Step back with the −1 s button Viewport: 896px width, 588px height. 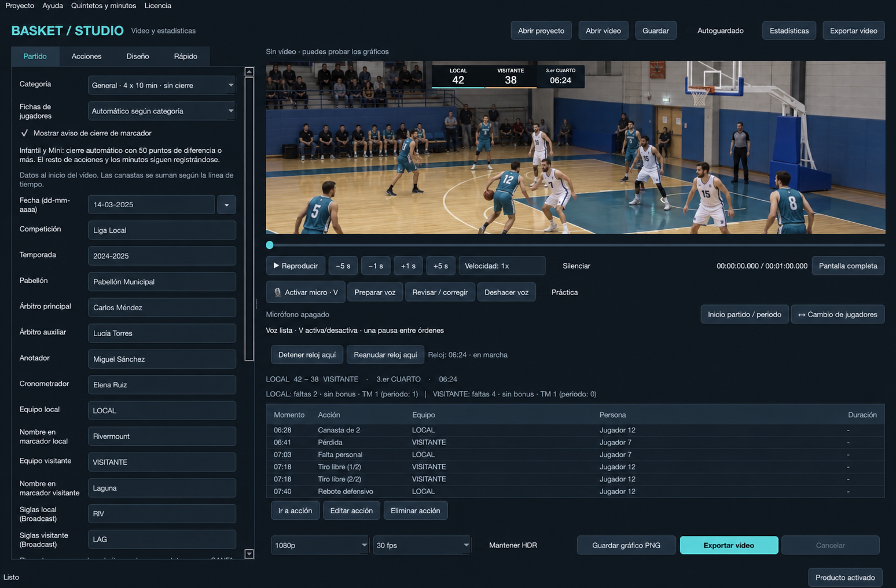(x=376, y=266)
